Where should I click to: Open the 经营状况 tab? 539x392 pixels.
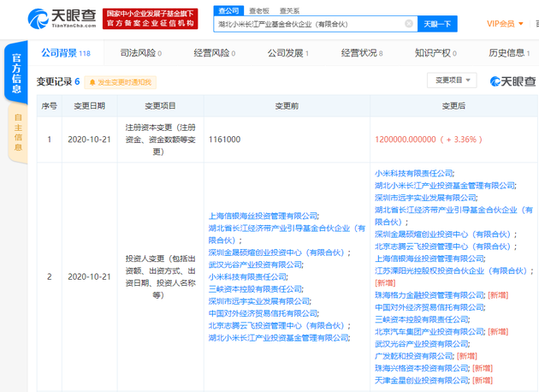[362, 53]
